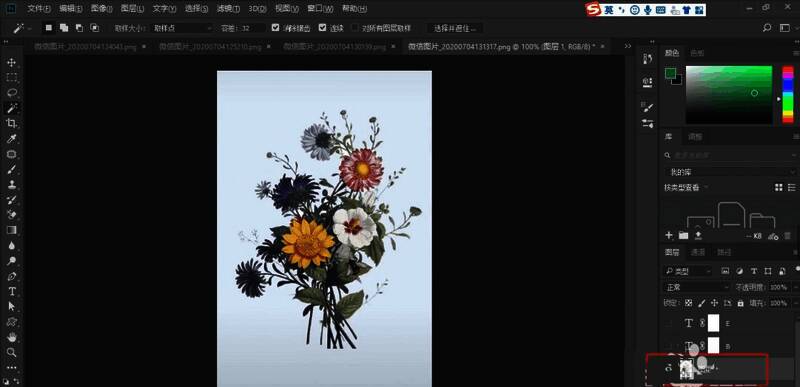Screen dimensions: 800x387
Task: Click the library search field
Action: click(730, 155)
